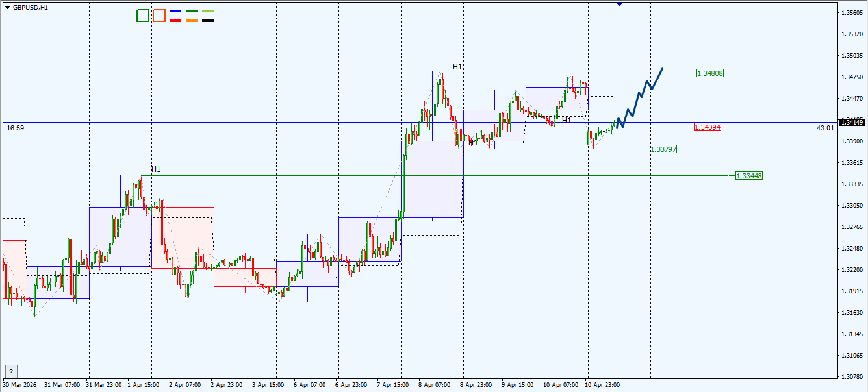Click the 1.35605 price scale value
868x392 pixels.
[x=850, y=12]
